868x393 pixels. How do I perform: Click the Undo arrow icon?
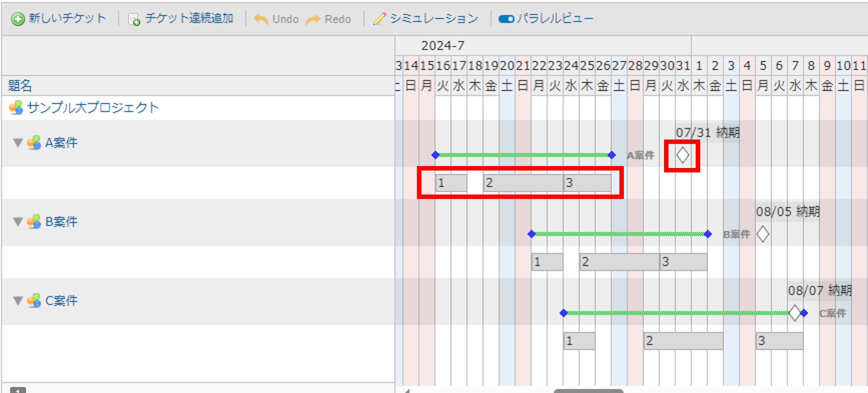[x=261, y=19]
